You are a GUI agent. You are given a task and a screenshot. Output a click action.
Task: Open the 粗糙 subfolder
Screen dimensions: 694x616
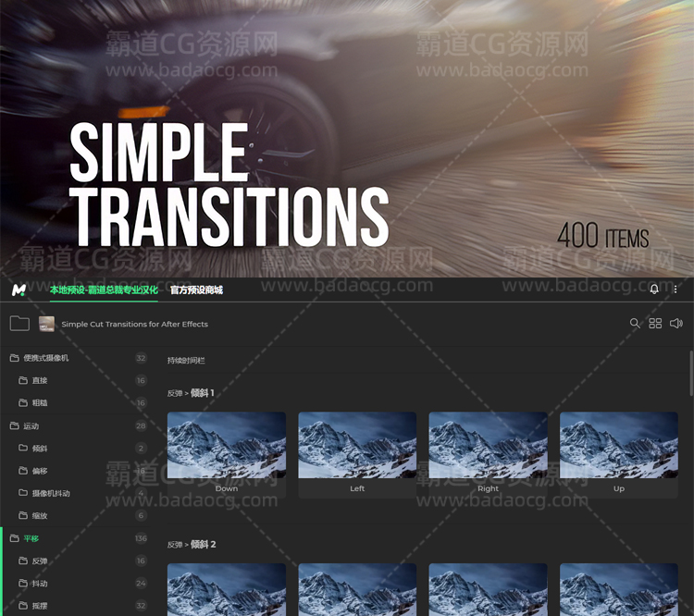tap(40, 402)
